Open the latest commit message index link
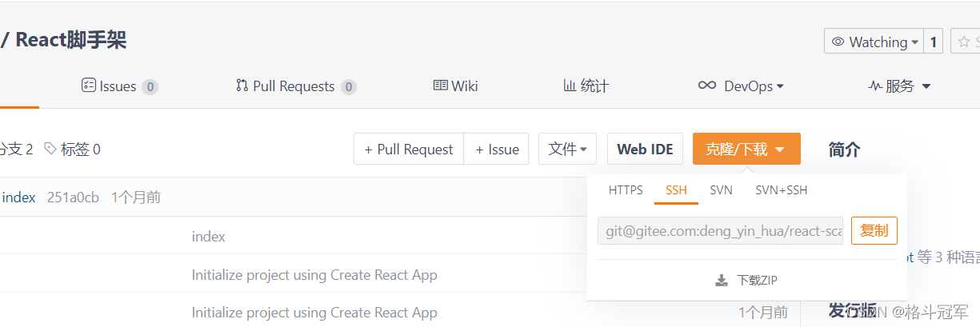 (19, 197)
